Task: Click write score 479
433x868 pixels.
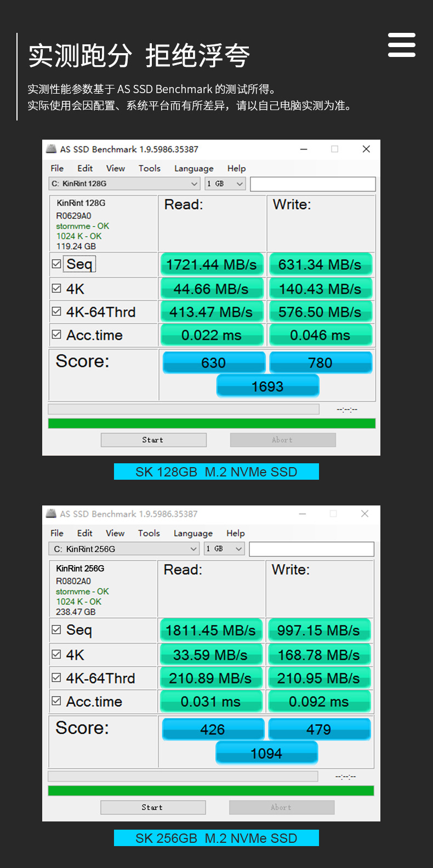Action: 319,729
